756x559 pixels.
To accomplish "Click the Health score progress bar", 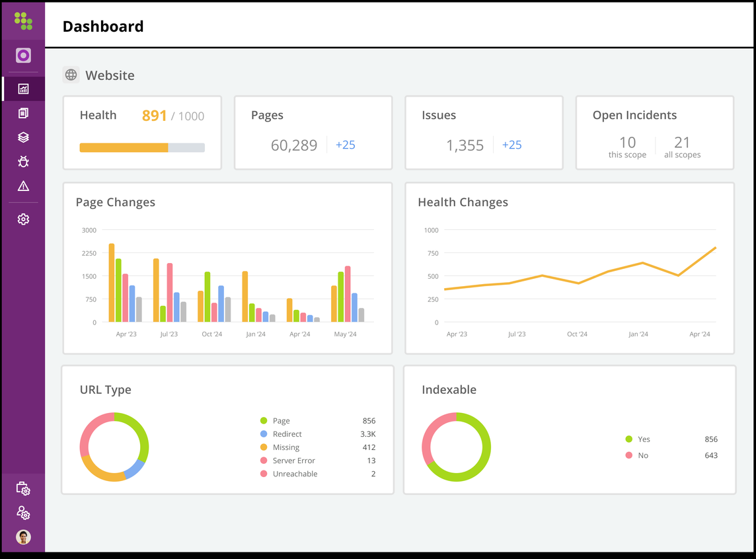I will pyautogui.click(x=141, y=147).
